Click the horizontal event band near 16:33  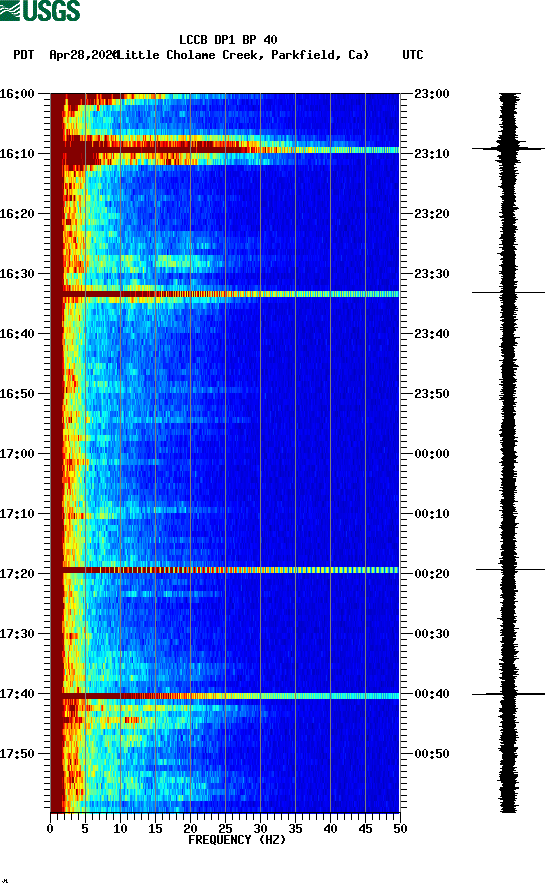click(225, 294)
